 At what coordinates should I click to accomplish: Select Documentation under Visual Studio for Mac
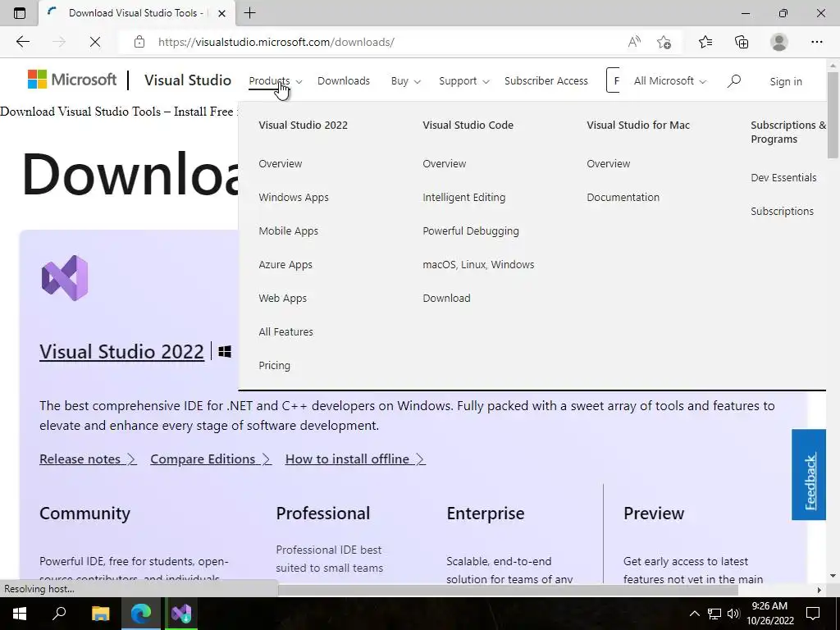pos(623,197)
